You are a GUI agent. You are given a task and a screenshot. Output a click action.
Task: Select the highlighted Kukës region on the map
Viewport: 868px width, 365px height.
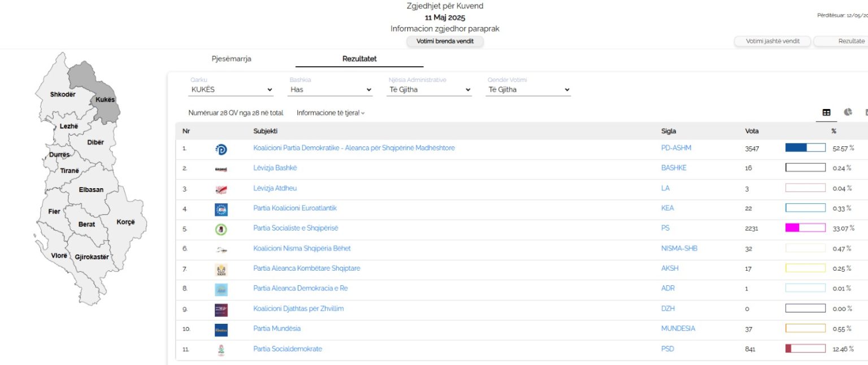click(105, 100)
